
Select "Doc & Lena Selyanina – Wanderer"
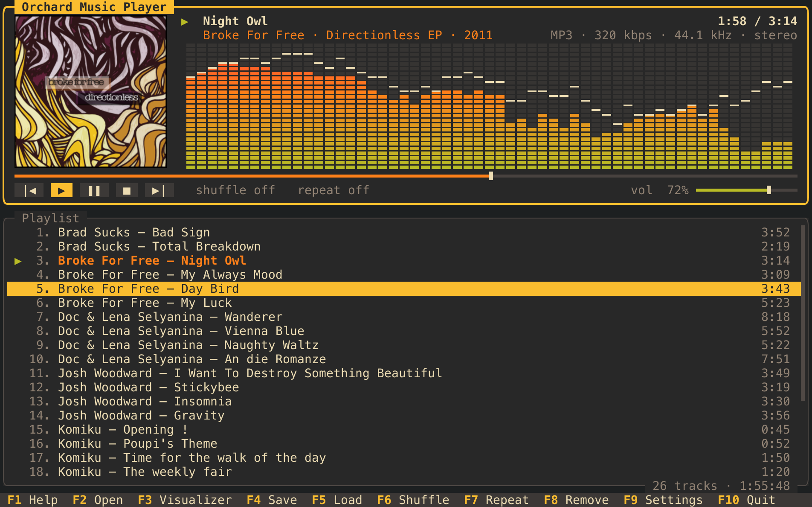404,317
